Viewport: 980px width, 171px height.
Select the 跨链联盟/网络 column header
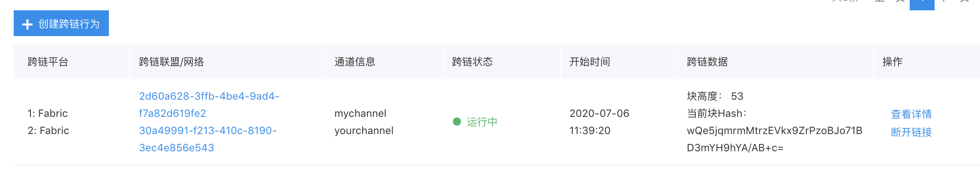171,62
